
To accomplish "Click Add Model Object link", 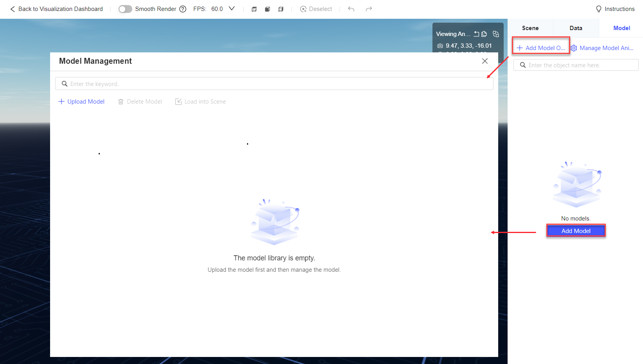I will click(541, 48).
